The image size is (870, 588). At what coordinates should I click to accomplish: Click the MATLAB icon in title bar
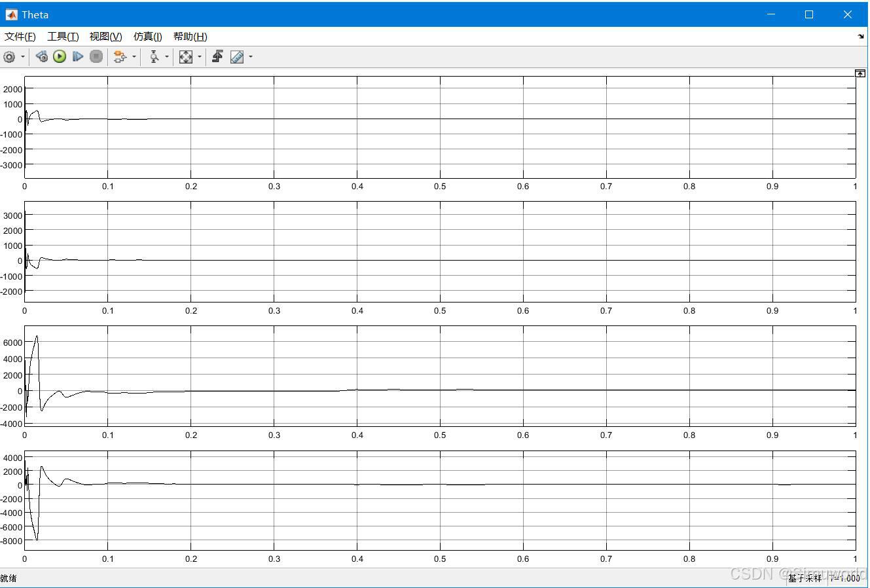coord(11,14)
